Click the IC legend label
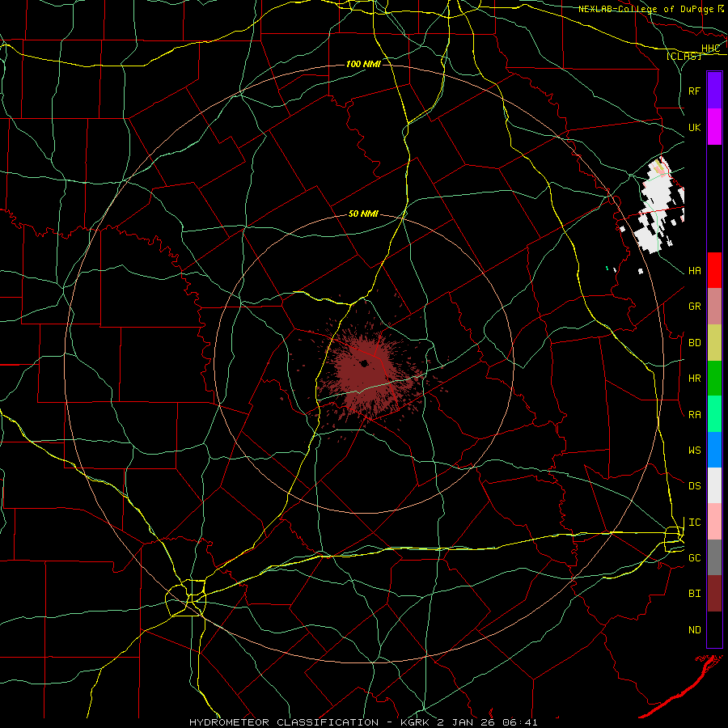This screenshot has height=728, width=728. (x=694, y=523)
